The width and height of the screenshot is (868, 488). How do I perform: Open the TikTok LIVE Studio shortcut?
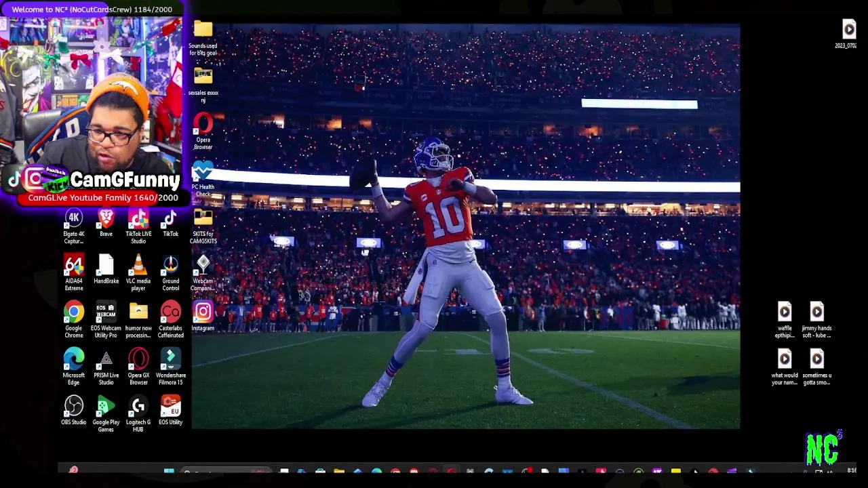coord(138,226)
